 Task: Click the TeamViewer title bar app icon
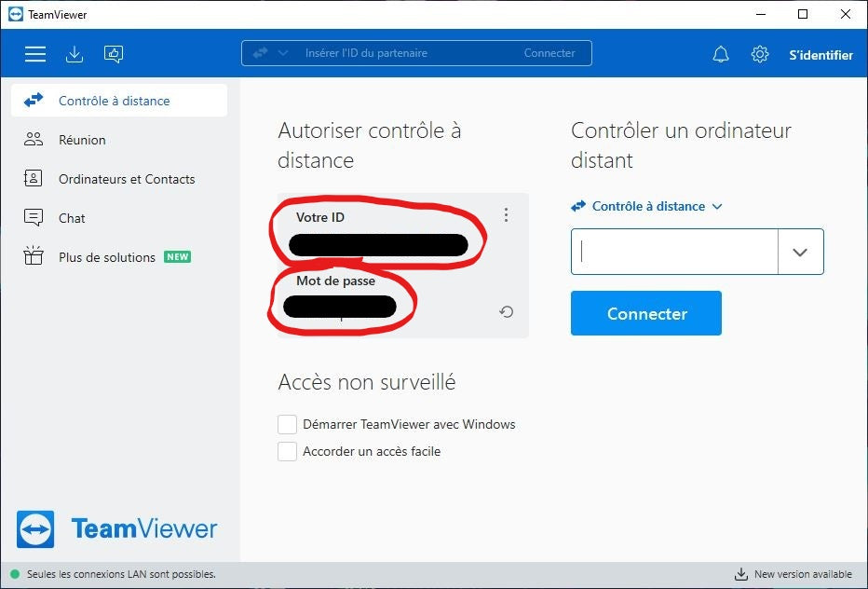[16, 14]
